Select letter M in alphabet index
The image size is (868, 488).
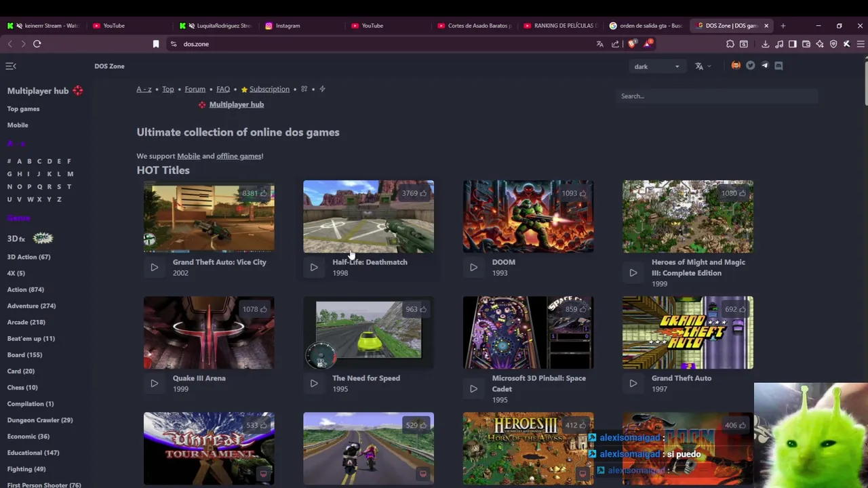point(70,174)
